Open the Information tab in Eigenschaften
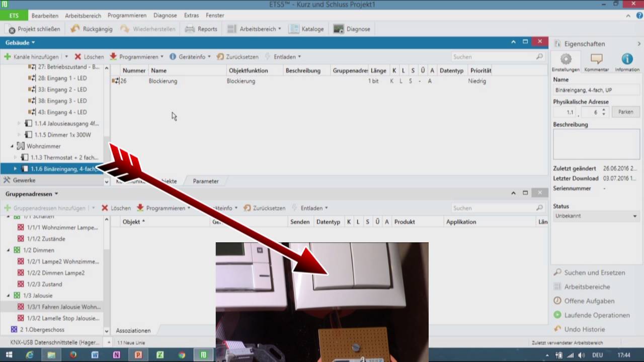The height and width of the screenshot is (362, 644). click(x=627, y=63)
